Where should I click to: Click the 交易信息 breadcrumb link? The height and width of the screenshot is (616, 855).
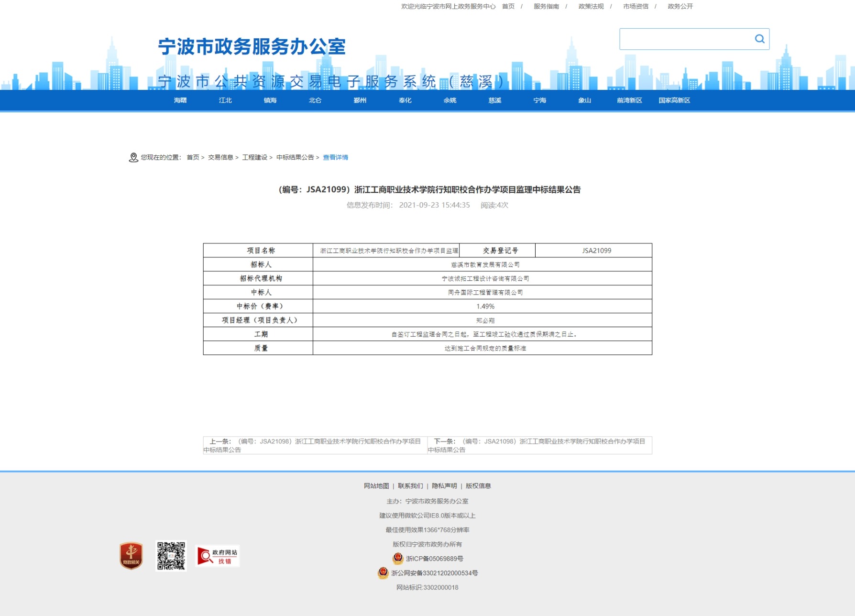220,157
